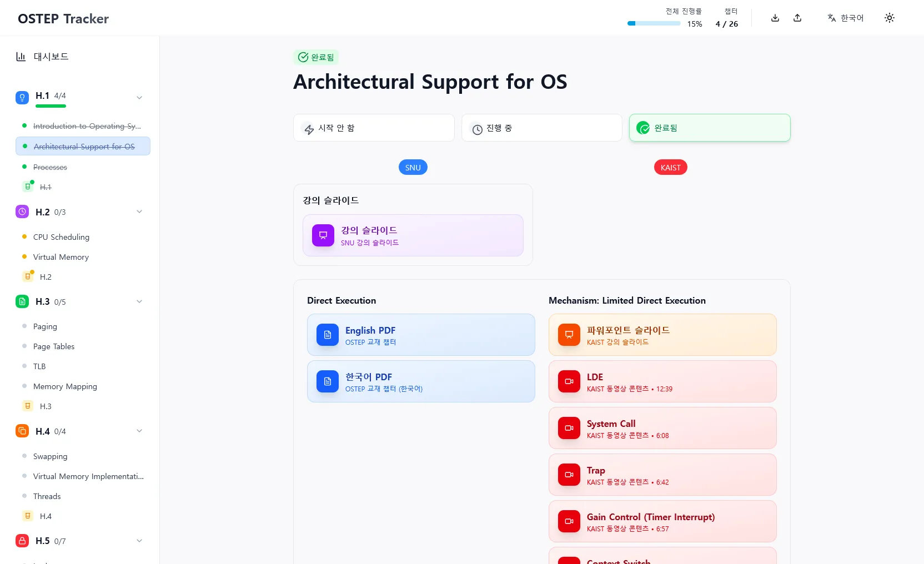
Task: Click the H.4 homework icon in sidebar
Action: (x=28, y=516)
